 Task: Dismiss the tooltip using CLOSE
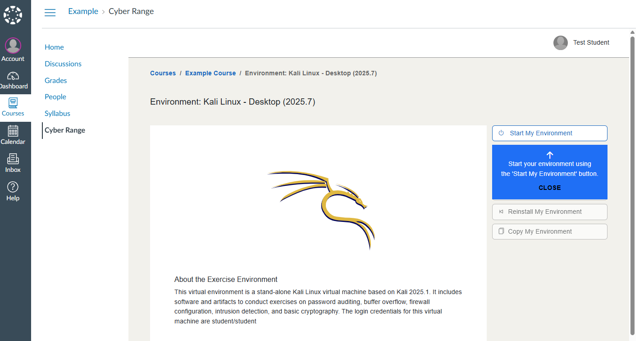(549, 188)
